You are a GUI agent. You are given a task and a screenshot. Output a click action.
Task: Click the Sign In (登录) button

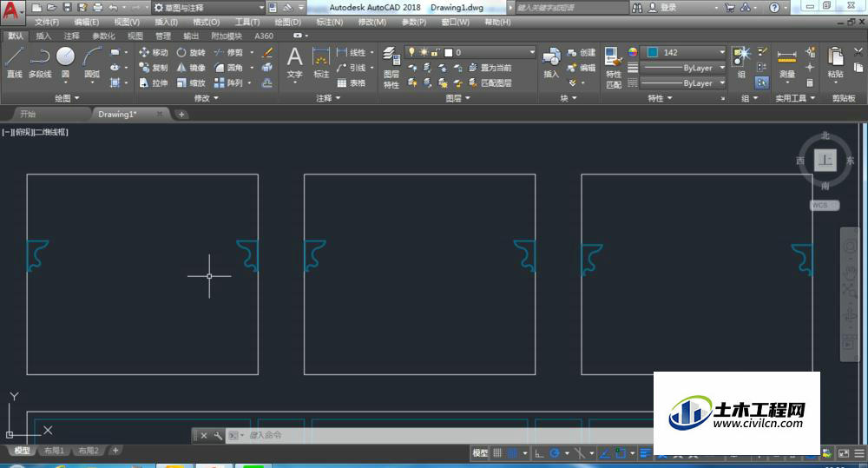coord(662,7)
